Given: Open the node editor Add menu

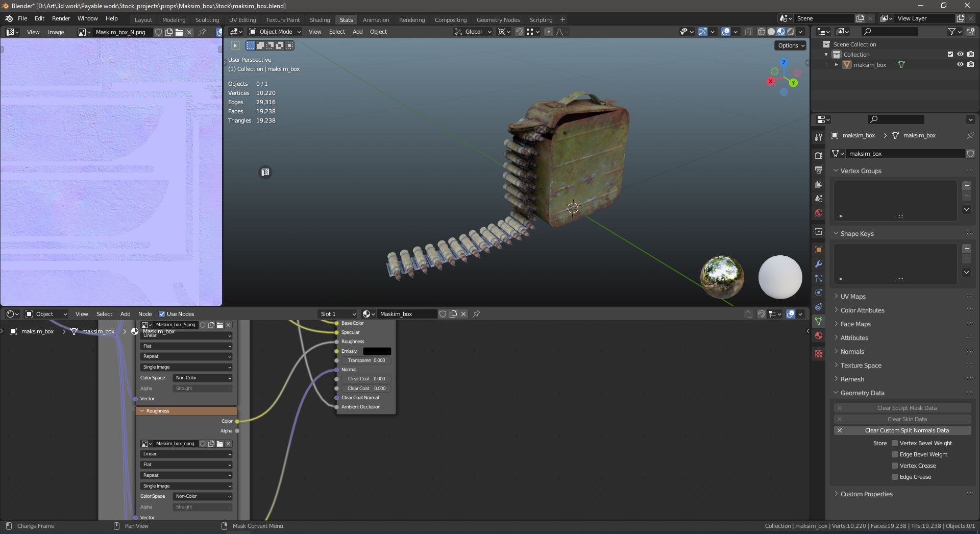Looking at the screenshot, I should pyautogui.click(x=125, y=314).
